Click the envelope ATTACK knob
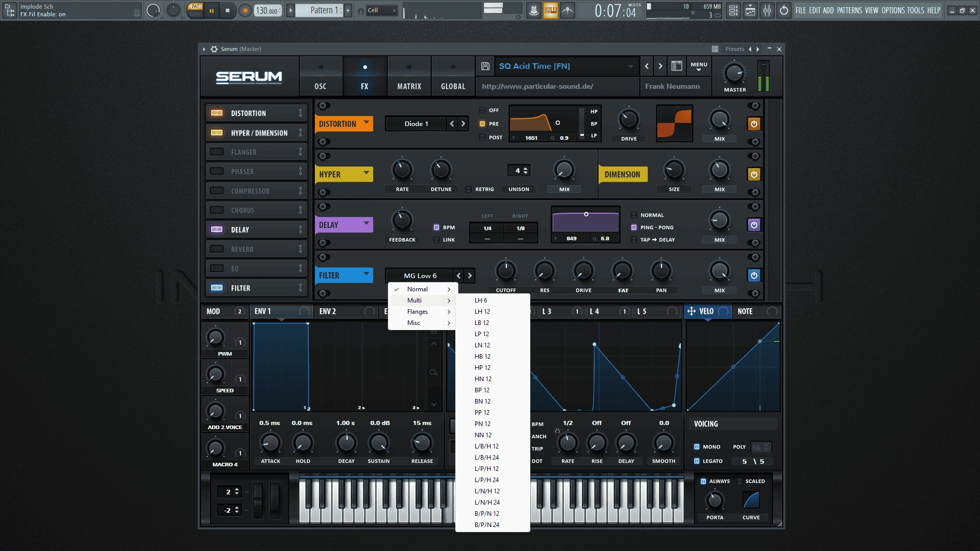This screenshot has height=551, width=980. point(271,443)
